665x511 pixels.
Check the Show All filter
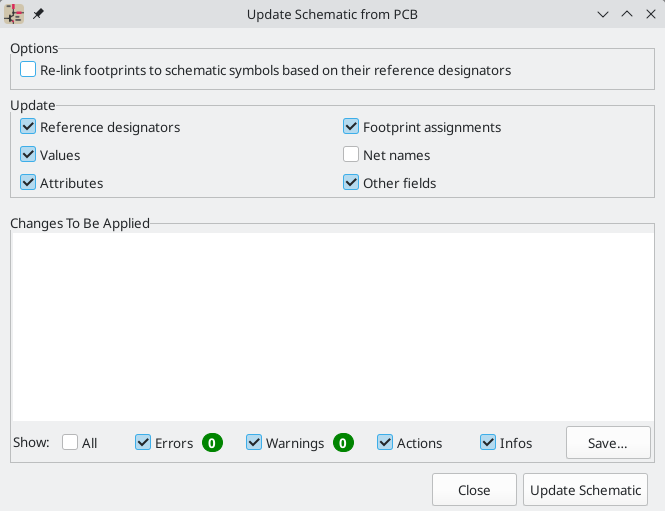(x=70, y=443)
